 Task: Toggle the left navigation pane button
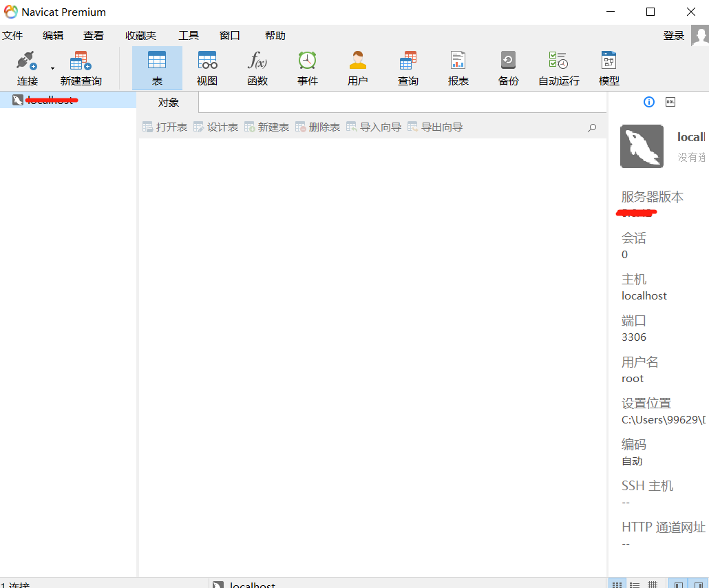pyautogui.click(x=678, y=584)
